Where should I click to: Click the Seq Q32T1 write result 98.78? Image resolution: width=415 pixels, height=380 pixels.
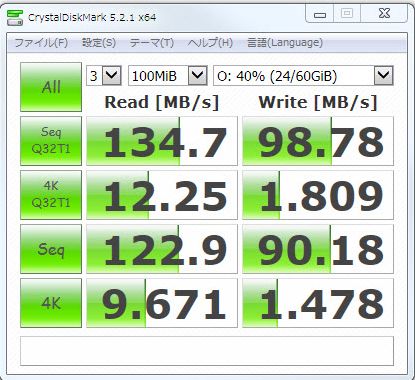pos(318,141)
